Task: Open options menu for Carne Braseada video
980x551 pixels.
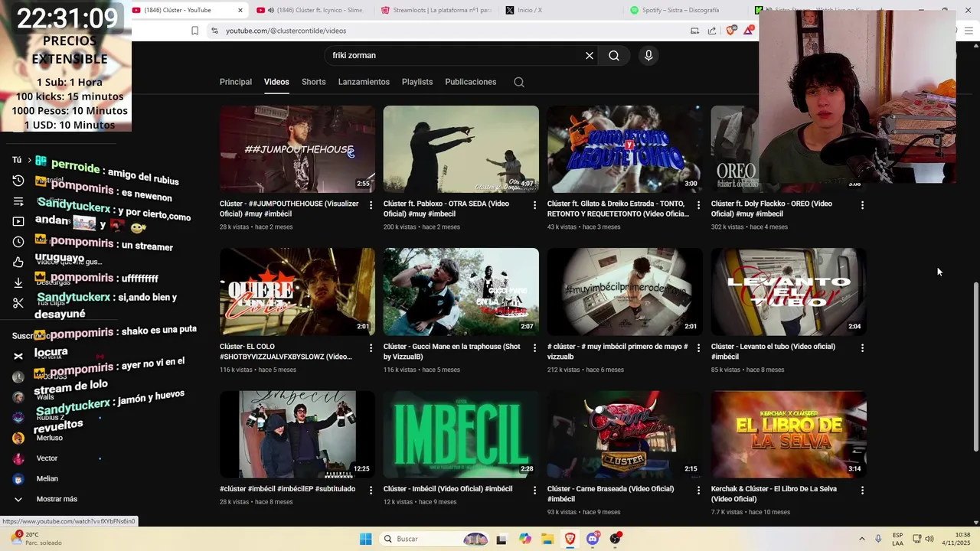Action: (x=698, y=490)
